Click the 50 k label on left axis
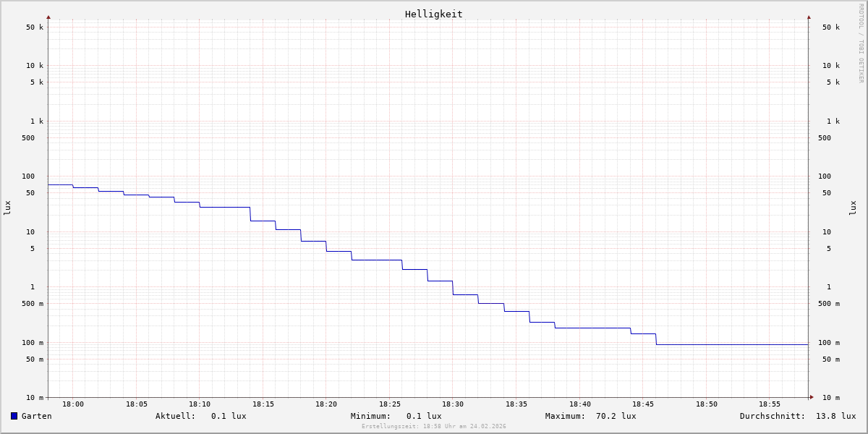 tap(35, 27)
